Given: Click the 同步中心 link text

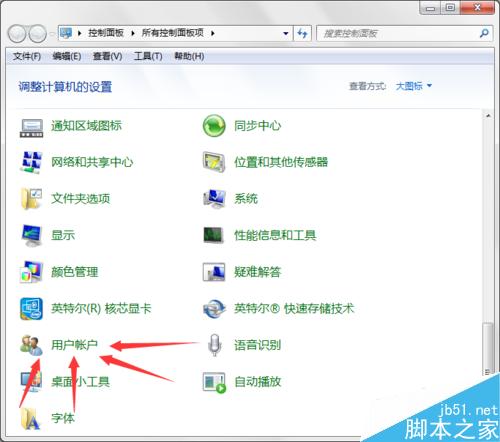Looking at the screenshot, I should coord(257,126).
